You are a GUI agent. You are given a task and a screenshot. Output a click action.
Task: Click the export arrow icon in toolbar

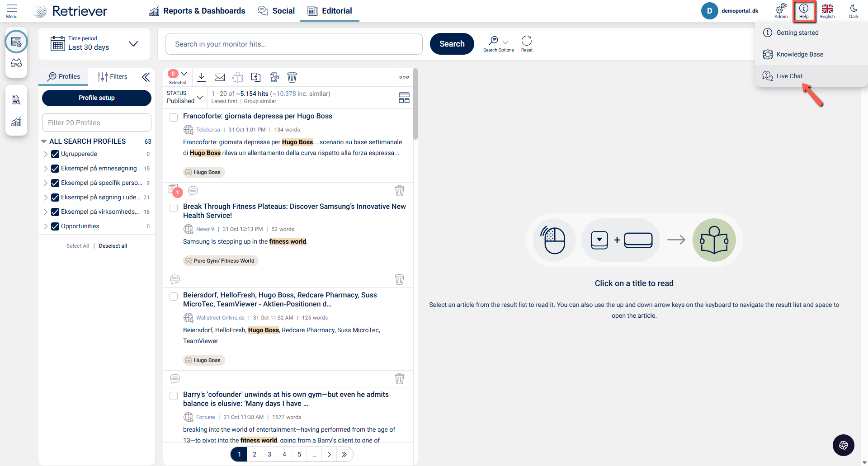click(x=256, y=77)
